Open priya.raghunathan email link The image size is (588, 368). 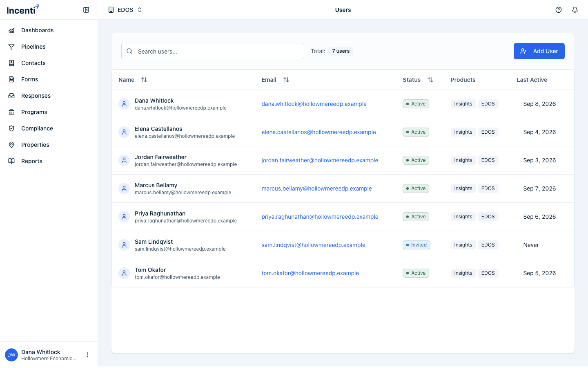pos(320,217)
